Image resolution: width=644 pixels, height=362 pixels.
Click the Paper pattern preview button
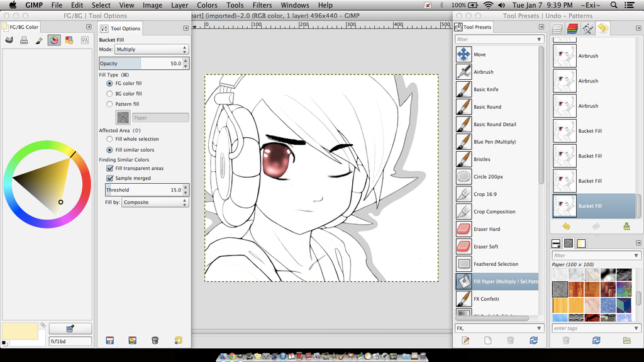[123, 118]
